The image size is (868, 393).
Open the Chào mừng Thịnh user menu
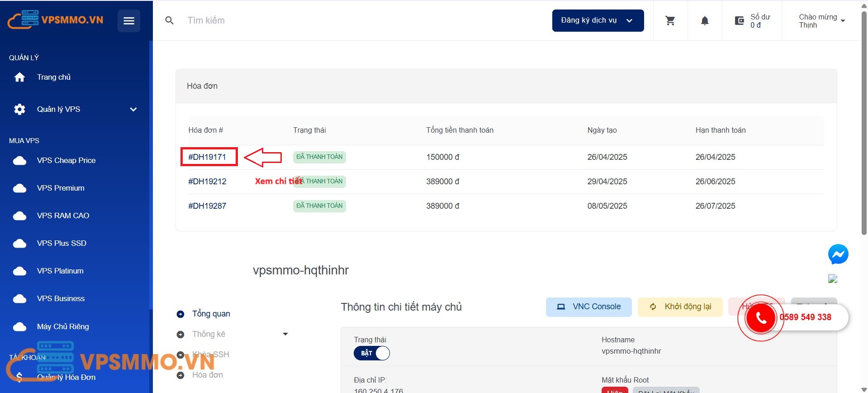pyautogui.click(x=821, y=21)
